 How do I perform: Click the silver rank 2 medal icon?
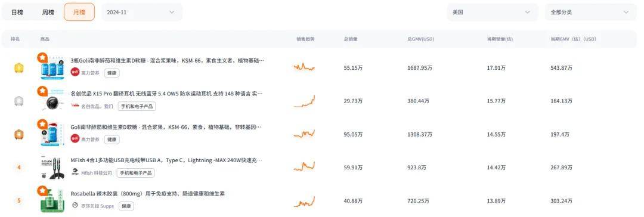19,101
